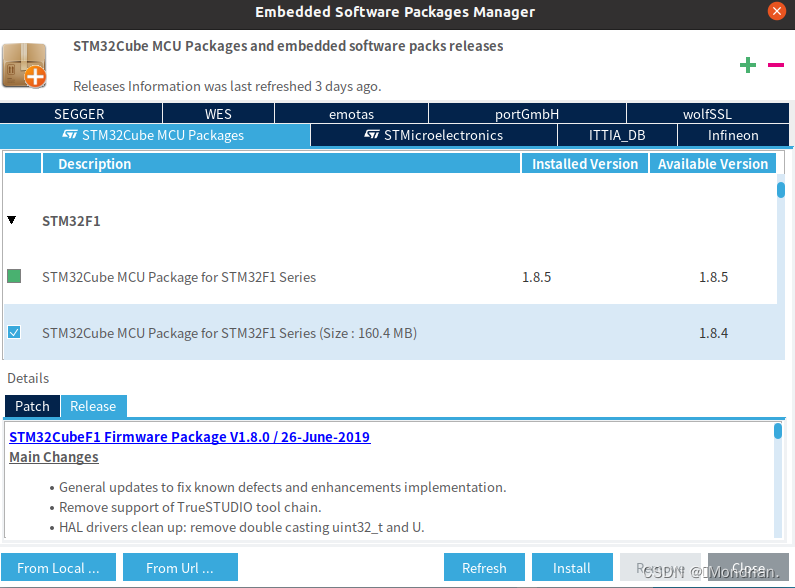Click the Install button

(x=572, y=567)
